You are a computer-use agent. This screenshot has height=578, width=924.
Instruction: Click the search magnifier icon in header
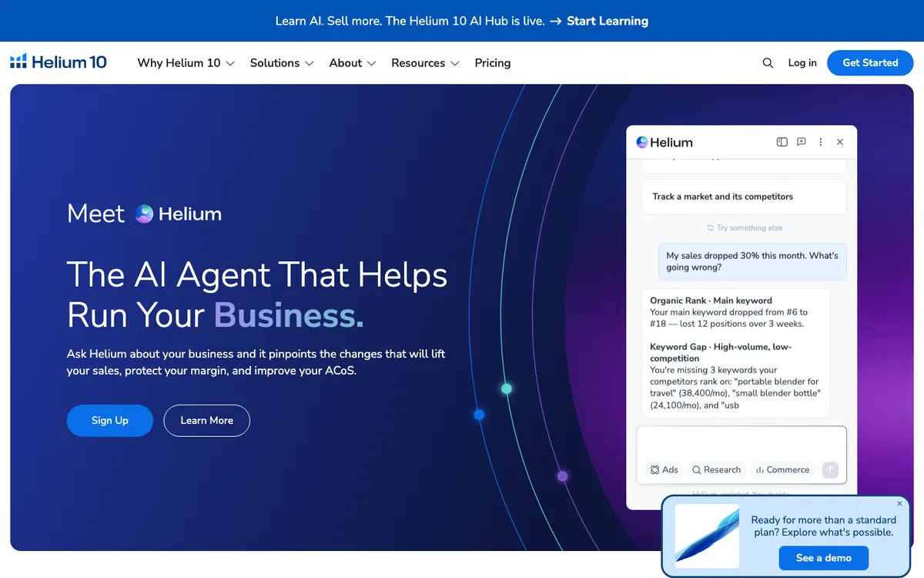(x=768, y=63)
